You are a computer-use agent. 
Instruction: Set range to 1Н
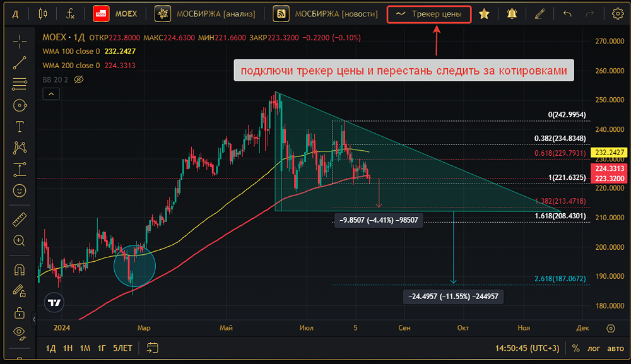68,348
